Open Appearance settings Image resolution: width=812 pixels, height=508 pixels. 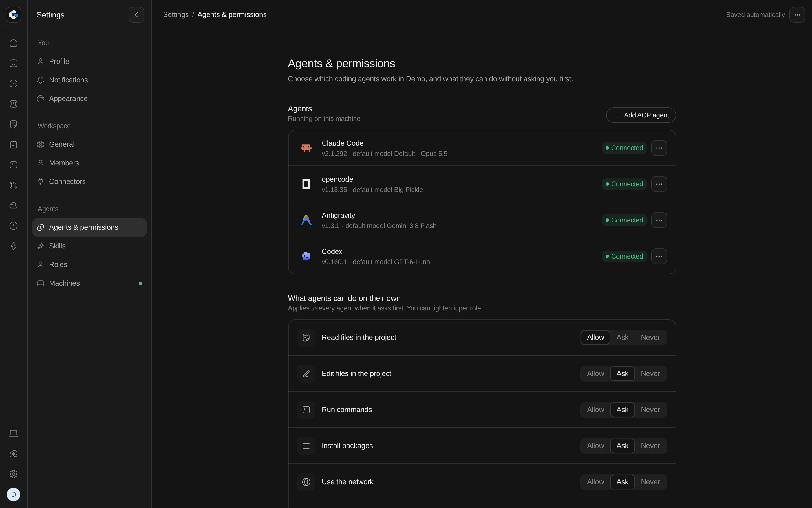(89, 99)
